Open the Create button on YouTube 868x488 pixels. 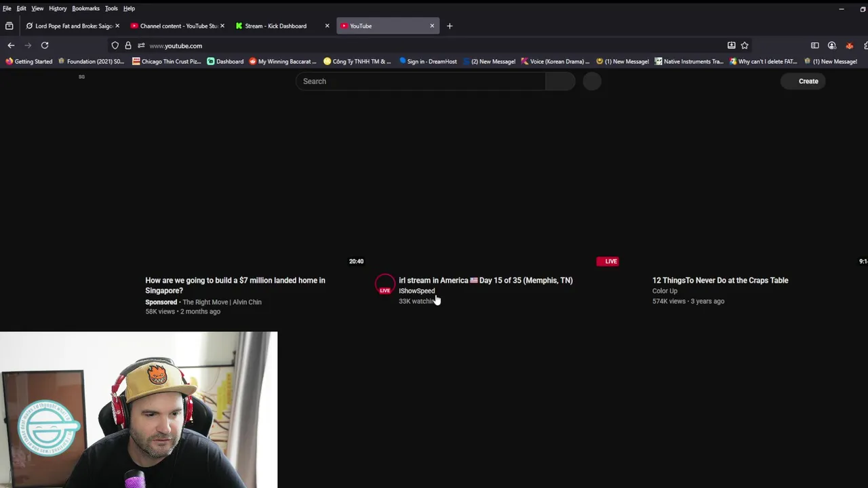(803, 81)
